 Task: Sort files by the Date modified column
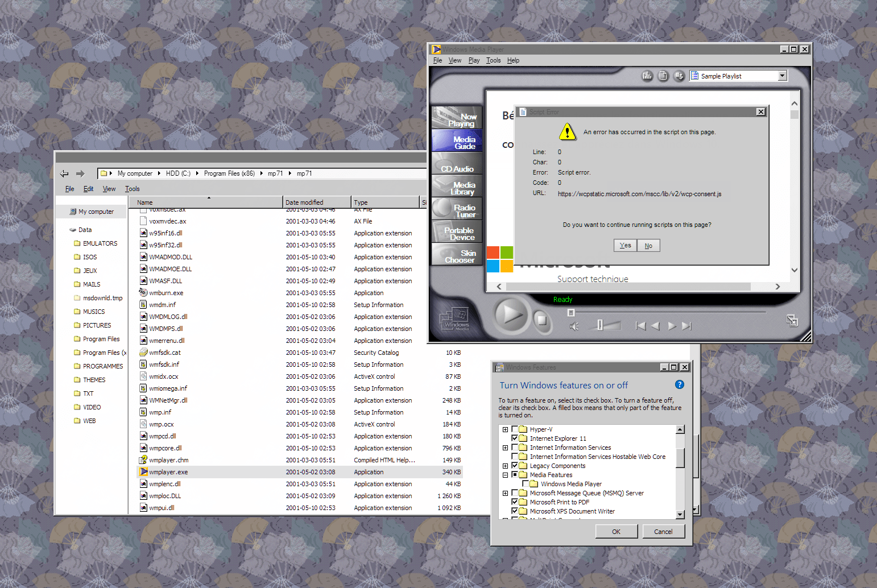click(x=317, y=202)
